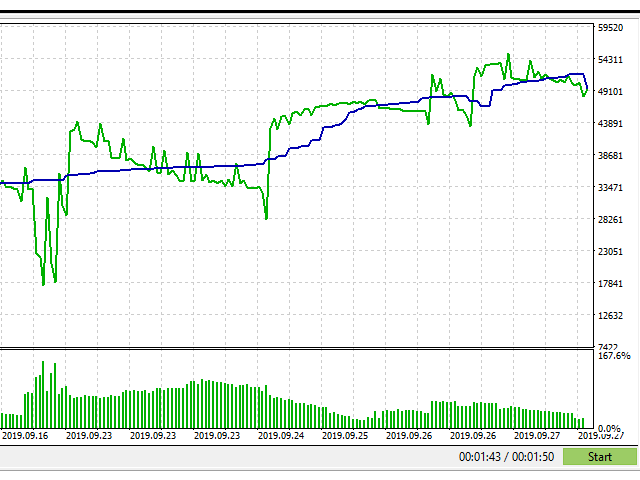Click the 2019.09.16 date label
The width and height of the screenshot is (640, 480).
25,436
